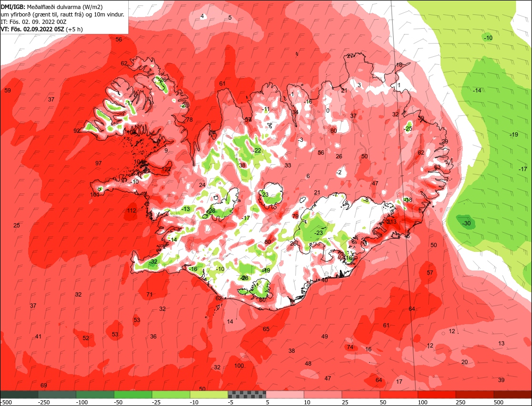Select the red swatch between 50 and 100
The width and height of the screenshot is (532, 406).
coord(399,394)
